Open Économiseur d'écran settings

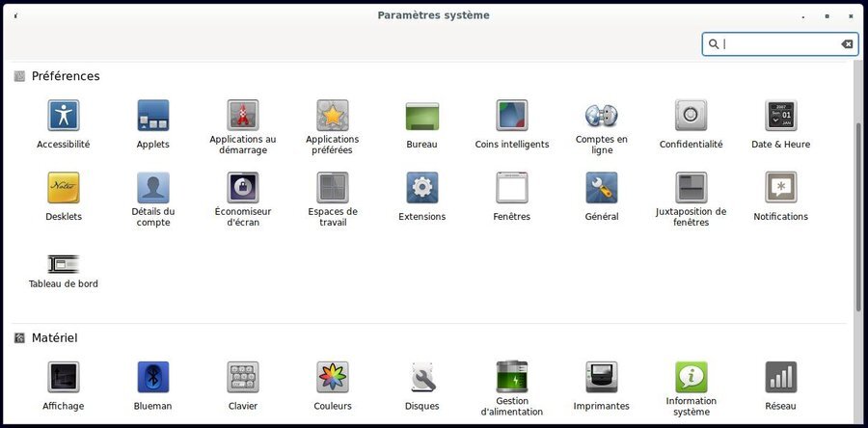click(x=243, y=188)
